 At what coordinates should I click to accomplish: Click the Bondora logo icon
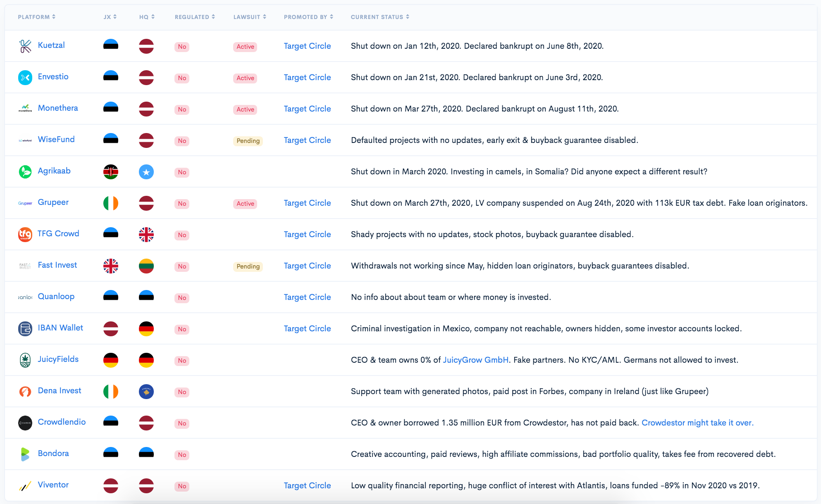25,454
